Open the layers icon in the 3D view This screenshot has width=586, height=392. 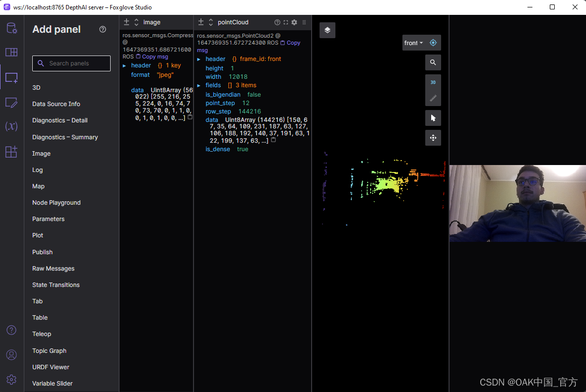(327, 30)
